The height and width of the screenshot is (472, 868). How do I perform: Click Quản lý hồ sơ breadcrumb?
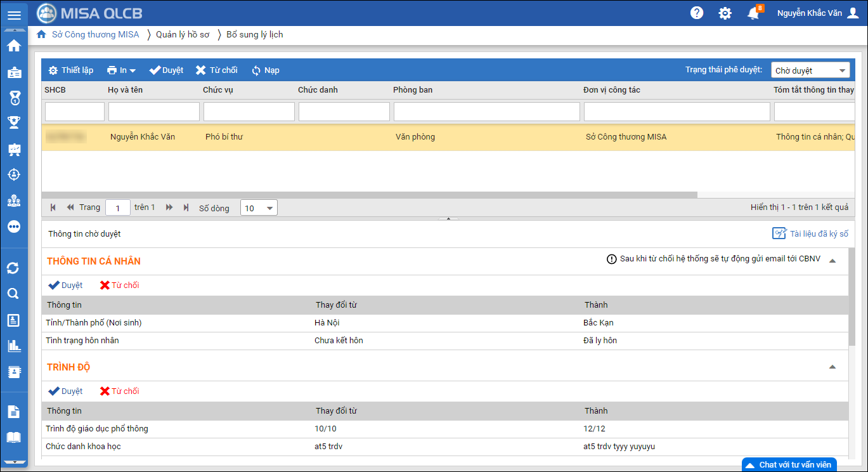point(183,35)
